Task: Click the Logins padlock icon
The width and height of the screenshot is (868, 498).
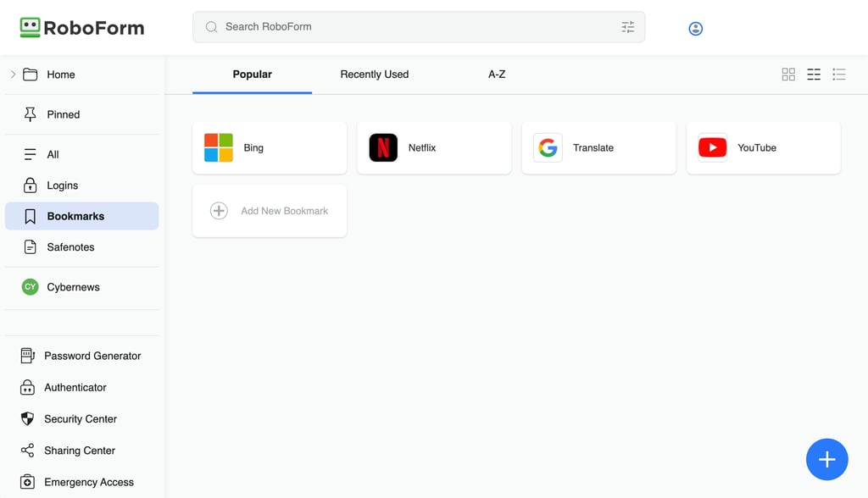Action: 31,185
